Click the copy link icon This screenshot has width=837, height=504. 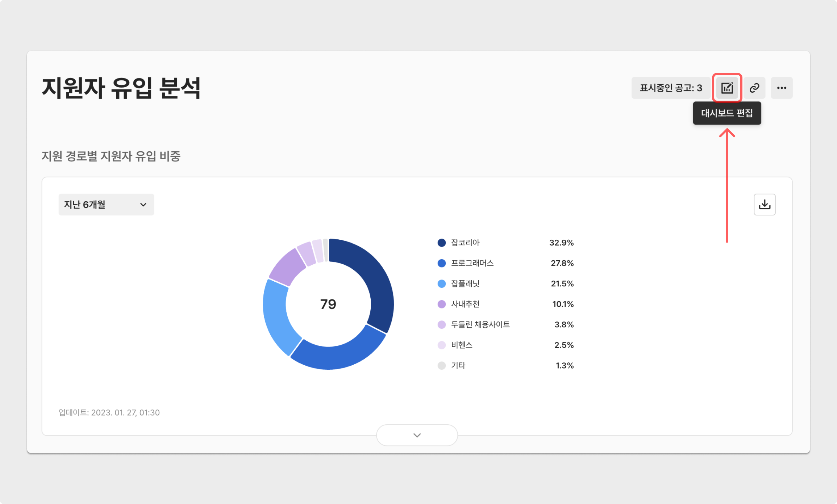tap(754, 88)
